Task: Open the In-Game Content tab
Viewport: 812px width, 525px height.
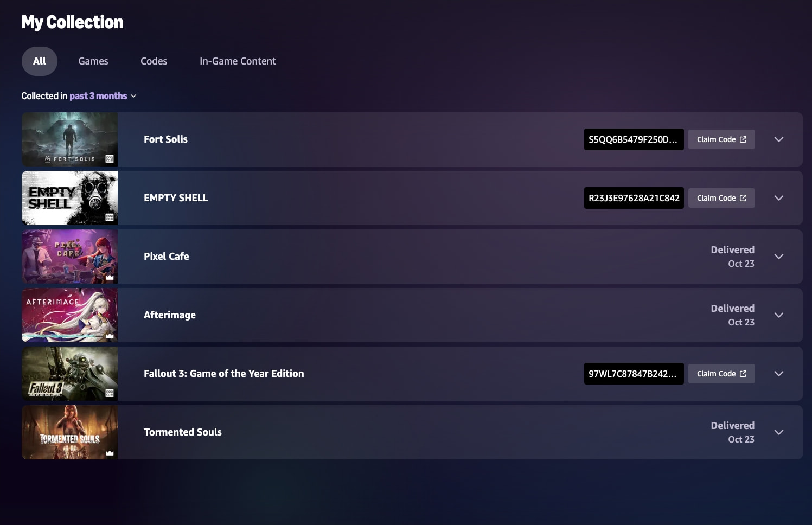Action: [x=238, y=61]
